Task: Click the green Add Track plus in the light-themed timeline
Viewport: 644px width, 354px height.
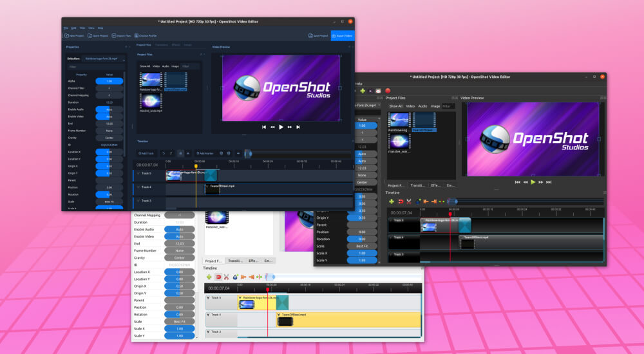Action: pos(209,277)
